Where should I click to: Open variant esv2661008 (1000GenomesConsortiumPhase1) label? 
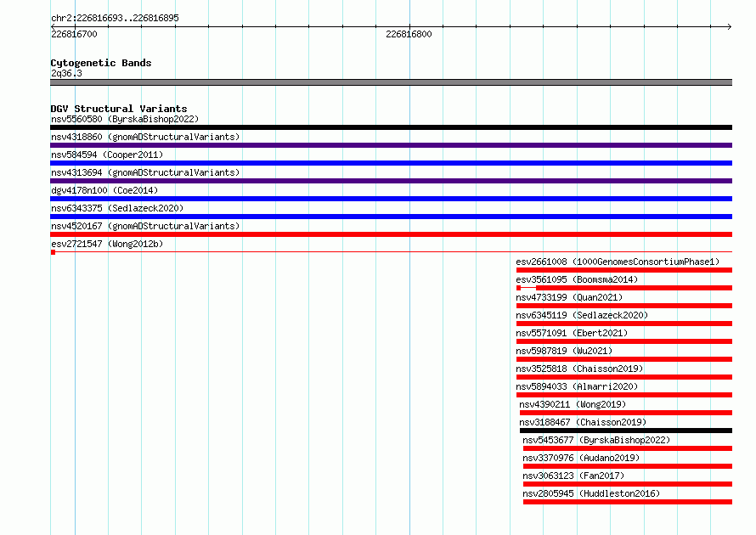(618, 262)
